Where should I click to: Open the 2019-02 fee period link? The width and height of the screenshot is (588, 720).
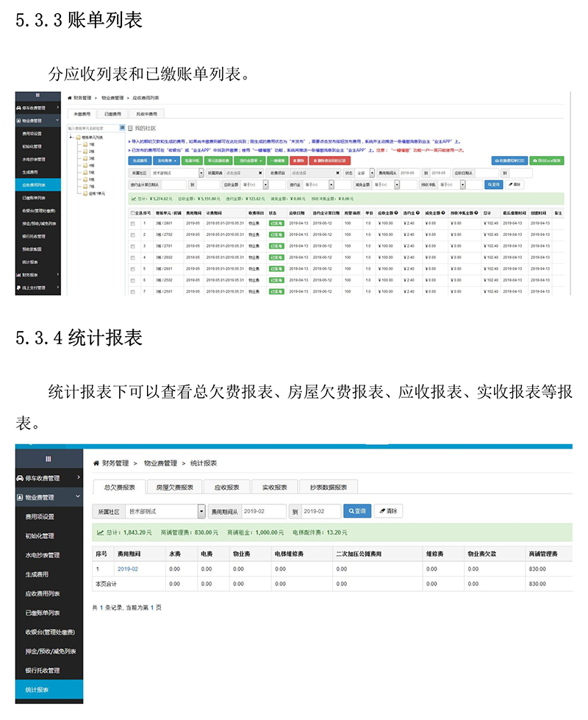pos(127,568)
